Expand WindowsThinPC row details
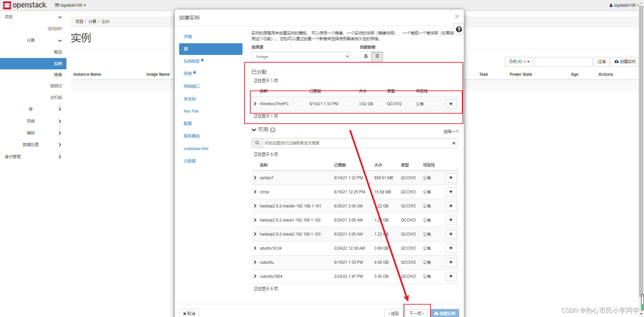Screen dimensions: 644x317 pyautogui.click(x=255, y=104)
